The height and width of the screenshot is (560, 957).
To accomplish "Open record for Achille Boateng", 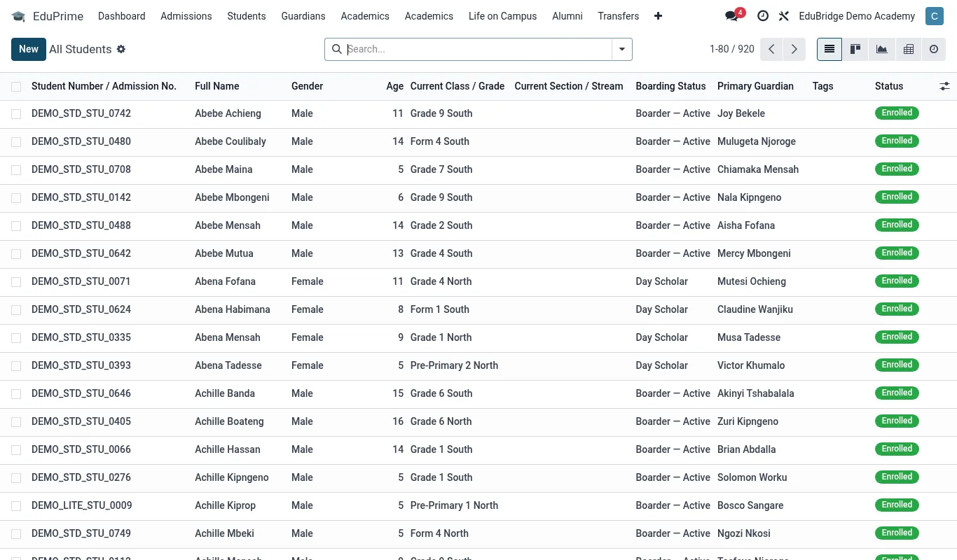I will pyautogui.click(x=229, y=421).
